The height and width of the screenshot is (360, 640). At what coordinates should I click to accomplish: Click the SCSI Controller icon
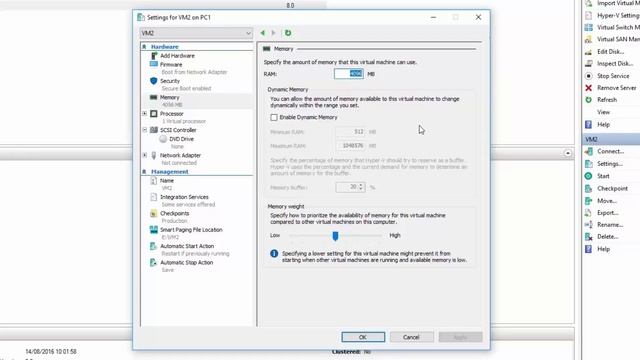click(154, 130)
